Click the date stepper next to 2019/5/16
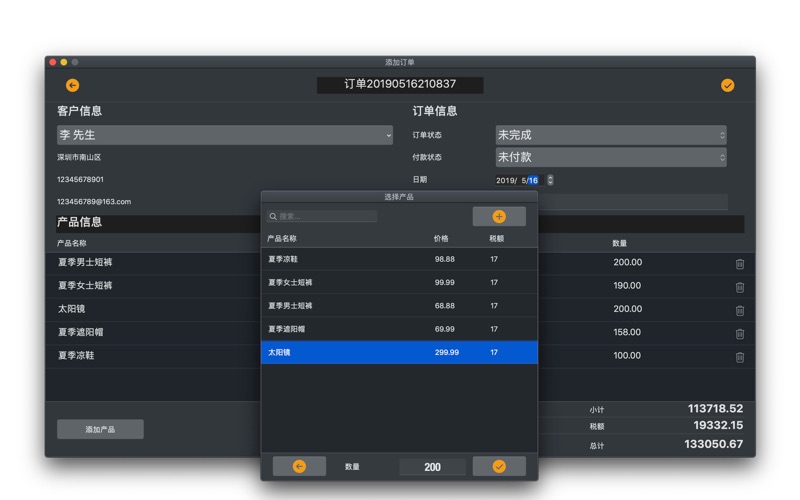 (550, 180)
